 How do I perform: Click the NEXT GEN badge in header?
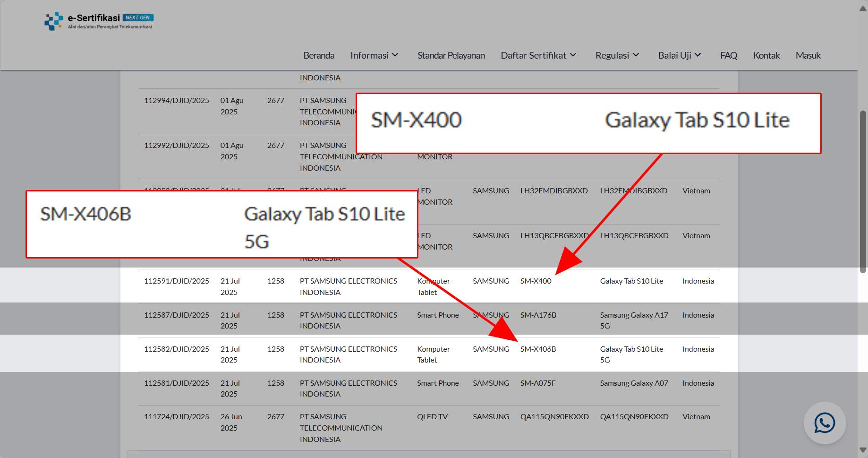pos(138,17)
